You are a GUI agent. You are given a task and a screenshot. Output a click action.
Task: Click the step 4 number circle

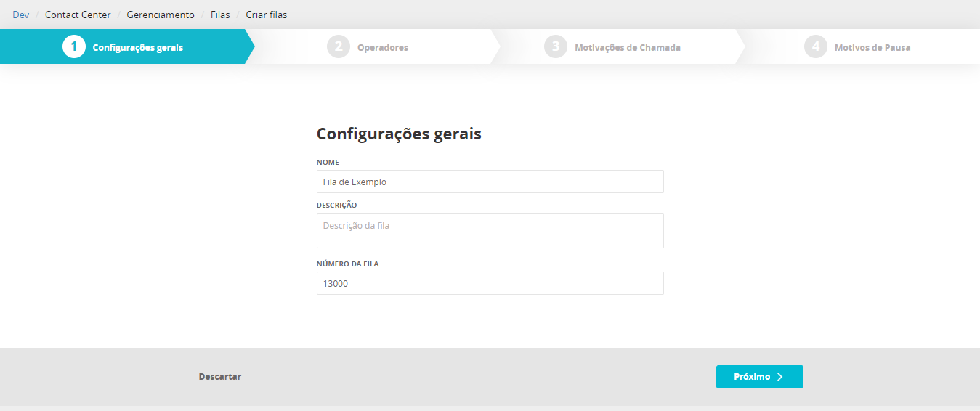(x=816, y=47)
